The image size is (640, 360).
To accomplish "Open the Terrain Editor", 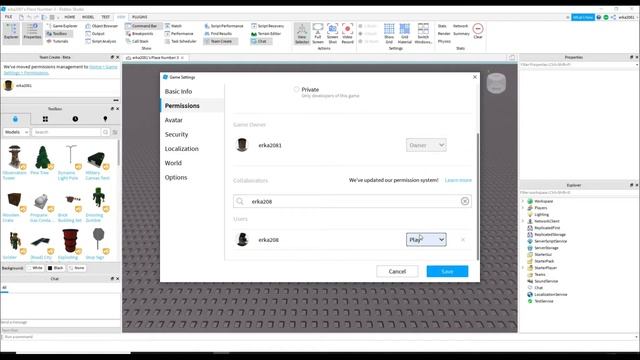I will coord(266,33).
